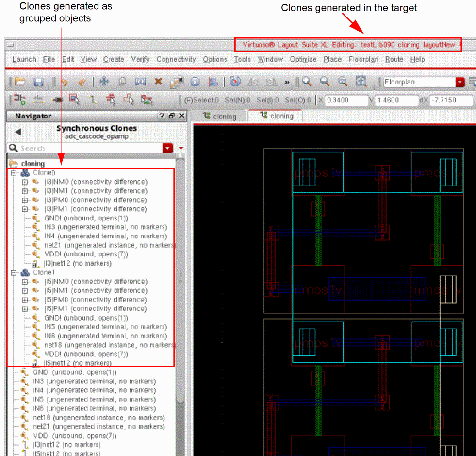Click the X coordinate input field
The height and width of the screenshot is (456, 476).
pos(346,101)
